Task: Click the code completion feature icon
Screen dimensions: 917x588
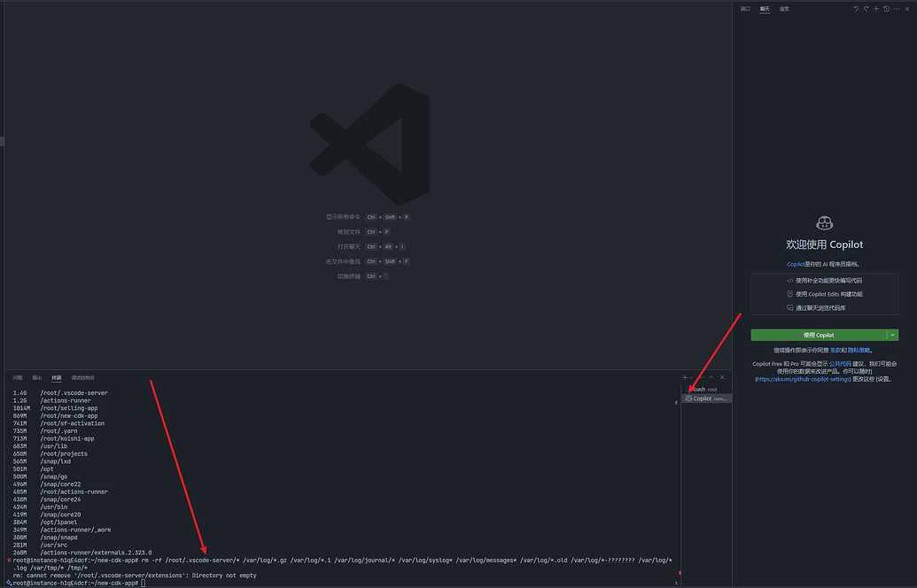Action: click(790, 281)
